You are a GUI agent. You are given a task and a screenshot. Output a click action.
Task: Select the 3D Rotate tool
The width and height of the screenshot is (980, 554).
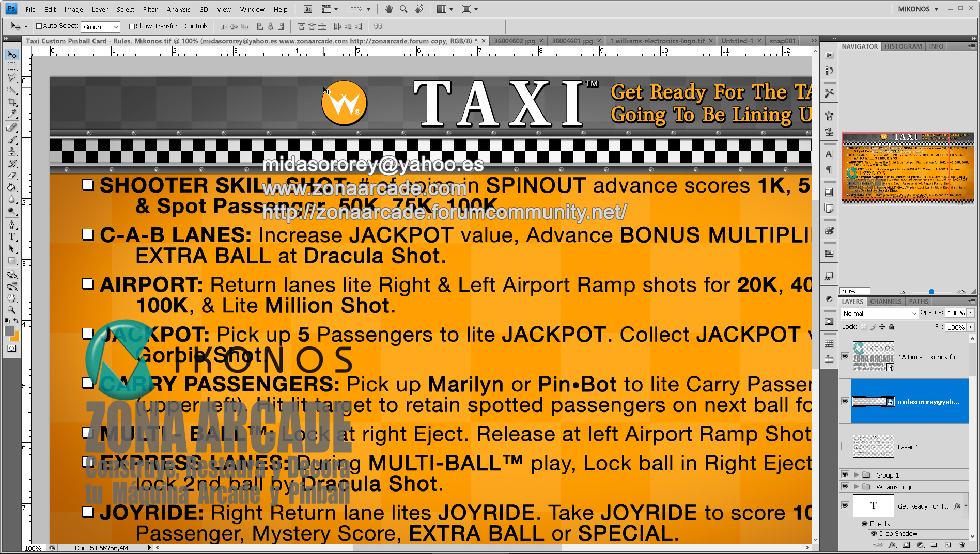pyautogui.click(x=12, y=274)
